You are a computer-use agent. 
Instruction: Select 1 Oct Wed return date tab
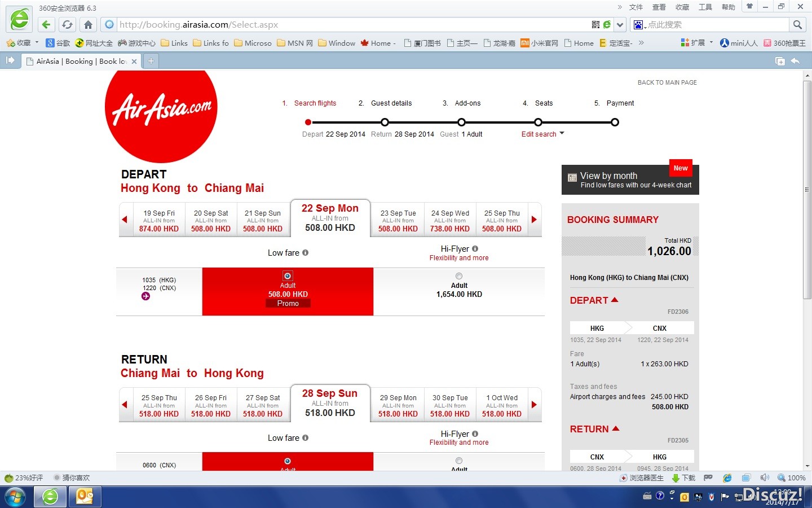click(x=502, y=405)
